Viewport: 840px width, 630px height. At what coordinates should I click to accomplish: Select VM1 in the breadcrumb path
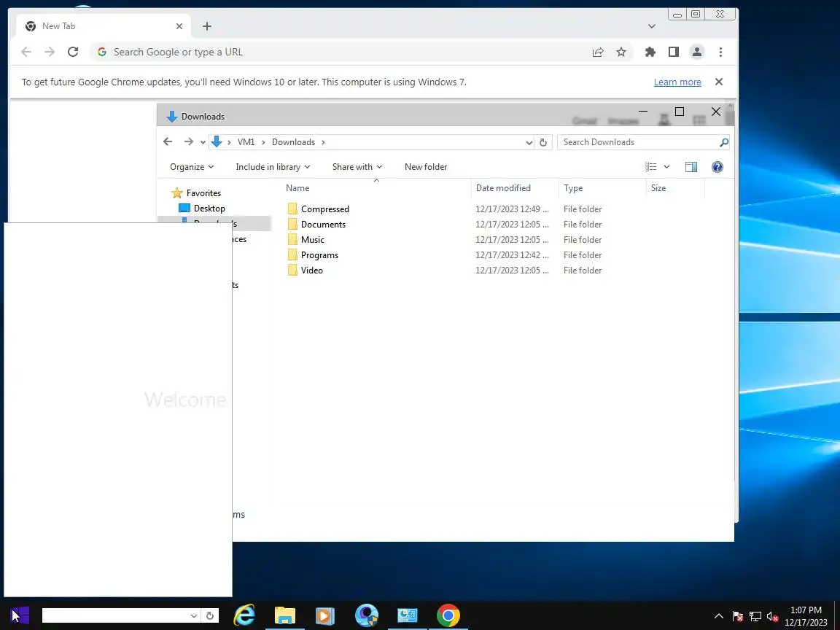click(x=246, y=142)
